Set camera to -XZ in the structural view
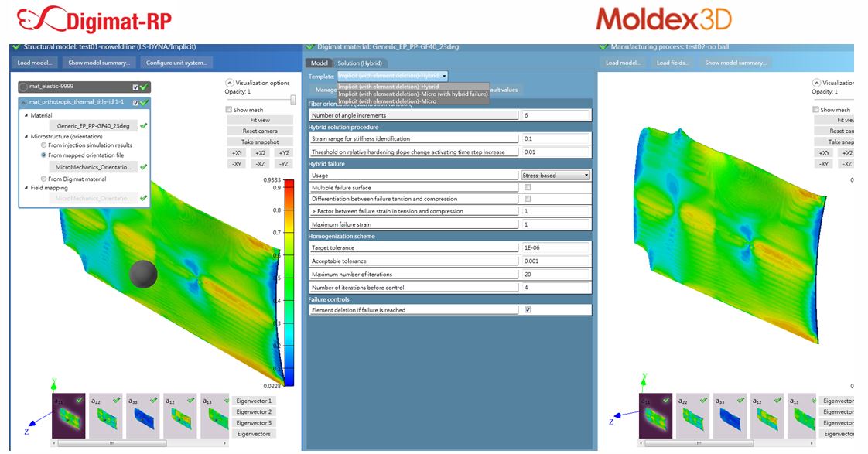 (x=260, y=164)
